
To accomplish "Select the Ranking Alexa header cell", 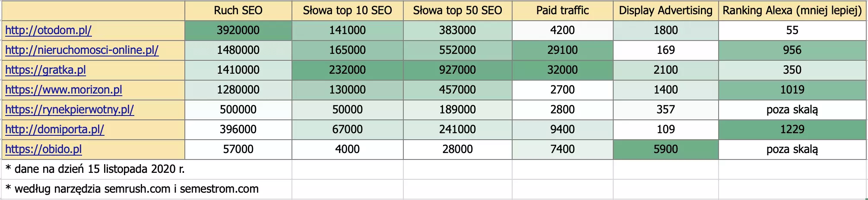I will click(792, 11).
